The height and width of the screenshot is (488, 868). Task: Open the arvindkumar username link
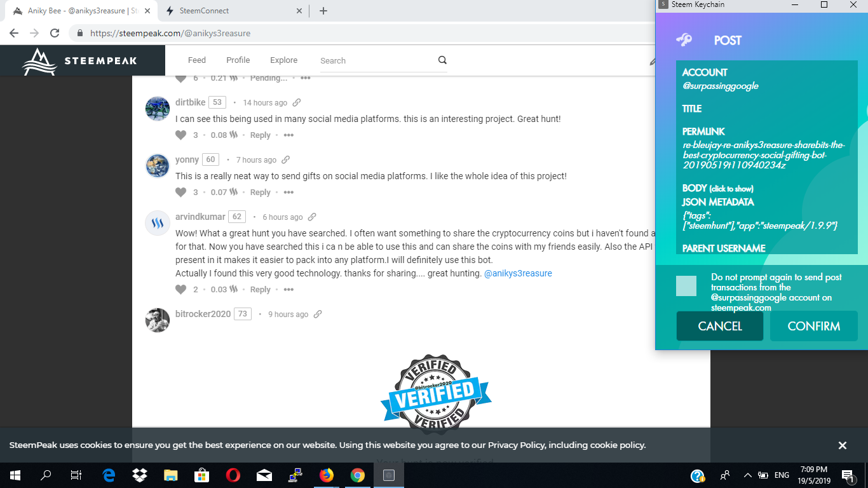tap(200, 217)
